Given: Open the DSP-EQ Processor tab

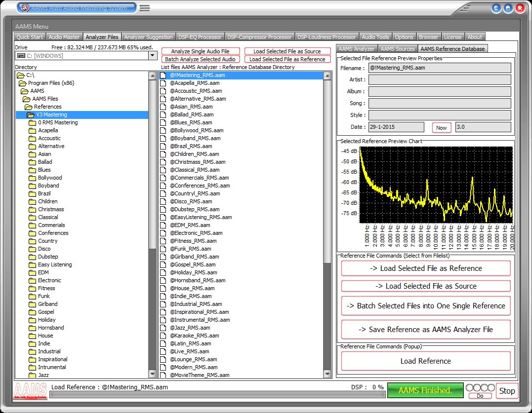Looking at the screenshot, I should [200, 37].
